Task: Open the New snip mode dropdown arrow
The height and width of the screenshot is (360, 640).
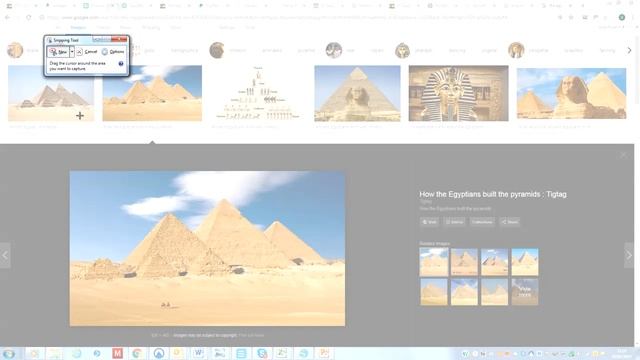Action: point(72,52)
